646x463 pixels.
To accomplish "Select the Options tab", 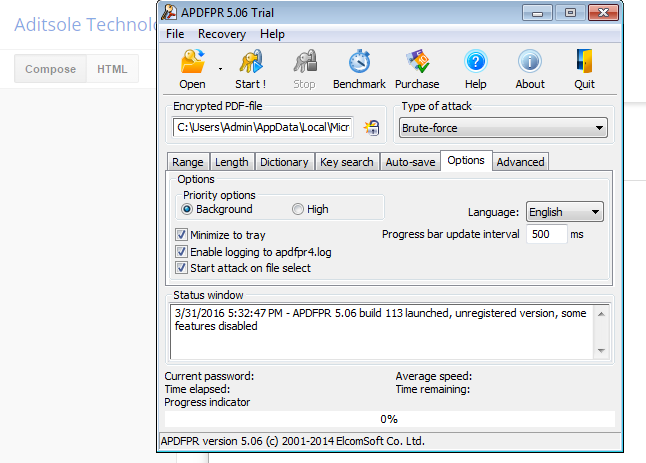I will tap(466, 160).
